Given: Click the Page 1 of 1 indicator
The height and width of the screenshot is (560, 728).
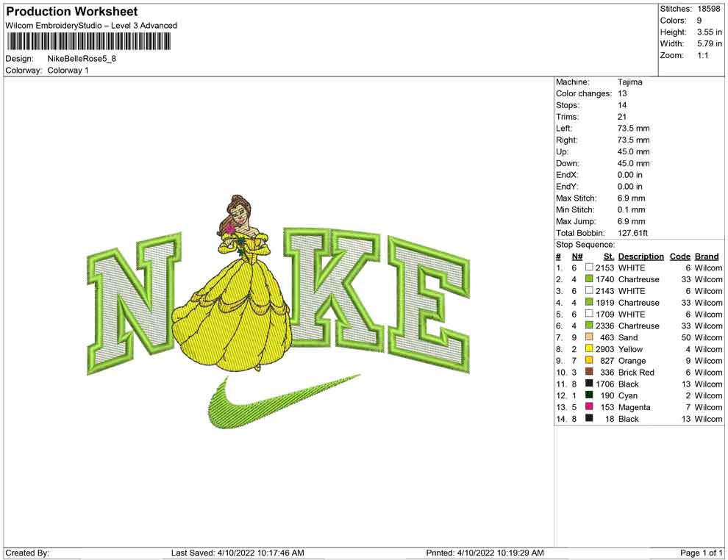Looking at the screenshot, I should [x=701, y=553].
